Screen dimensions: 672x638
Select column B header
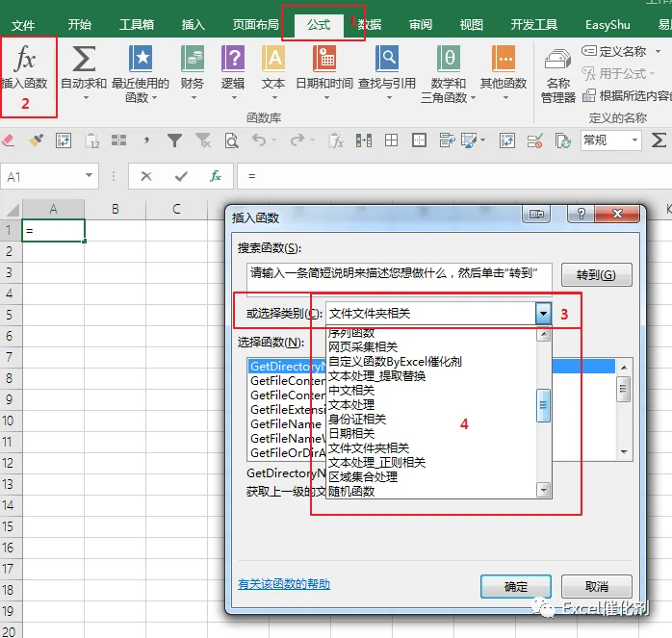[115, 209]
